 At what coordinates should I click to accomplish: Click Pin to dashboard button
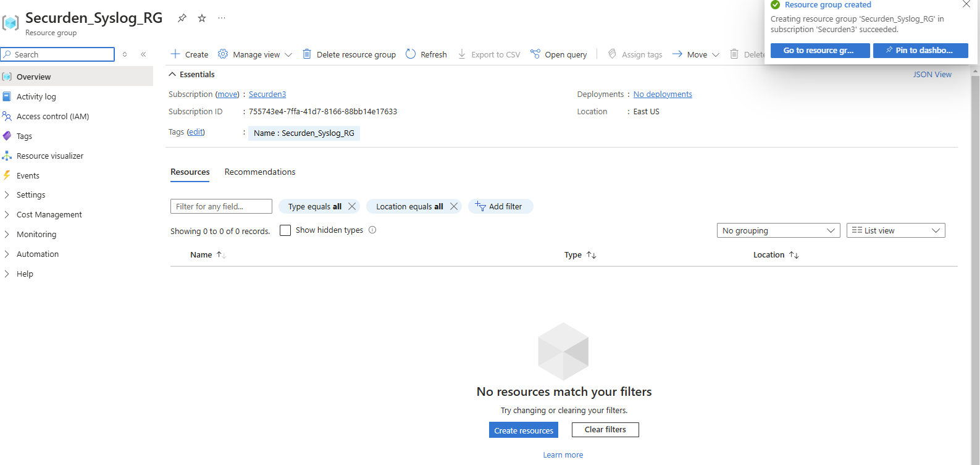point(921,50)
